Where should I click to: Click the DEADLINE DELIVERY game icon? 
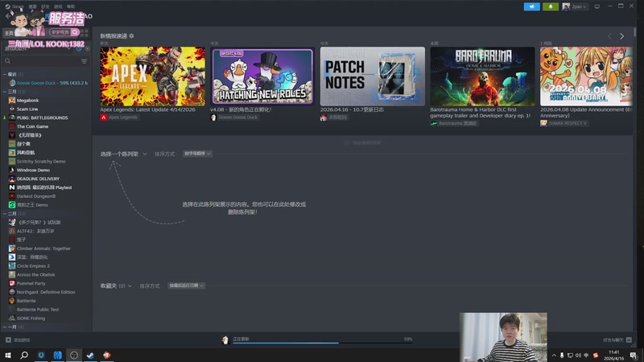coord(12,179)
